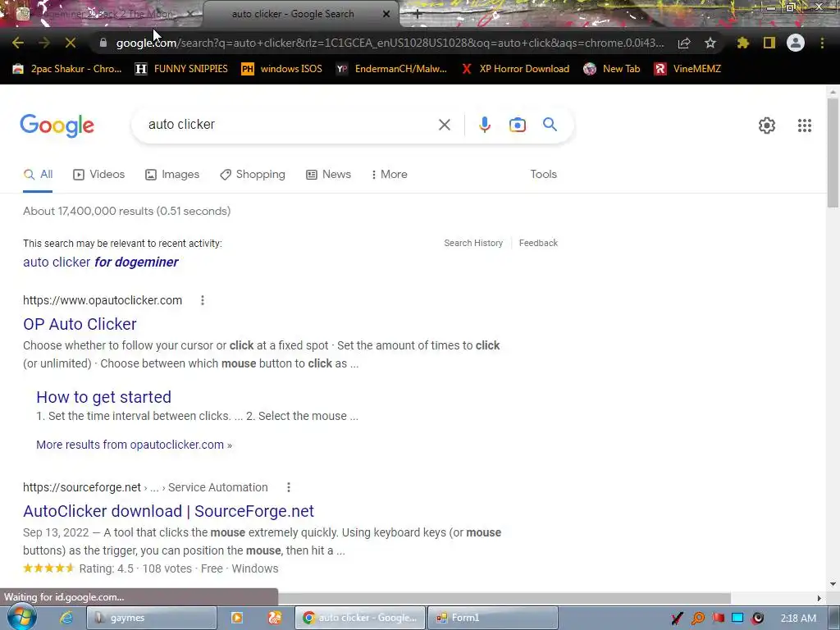Clear the search box with the X
840x630 pixels.
click(x=444, y=125)
